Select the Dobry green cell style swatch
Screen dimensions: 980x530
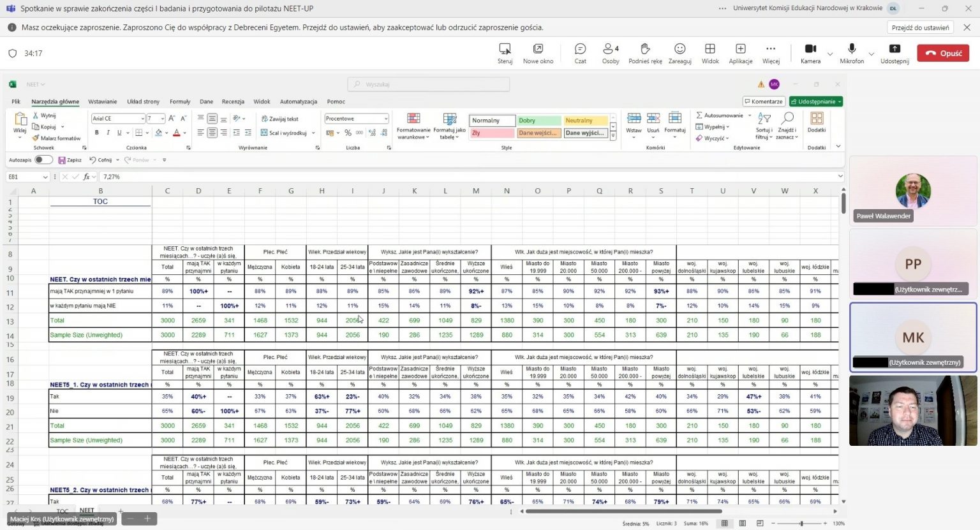538,121
